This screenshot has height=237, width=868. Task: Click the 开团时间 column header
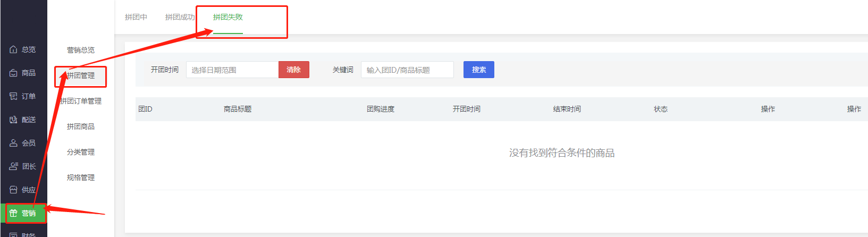[x=467, y=109]
